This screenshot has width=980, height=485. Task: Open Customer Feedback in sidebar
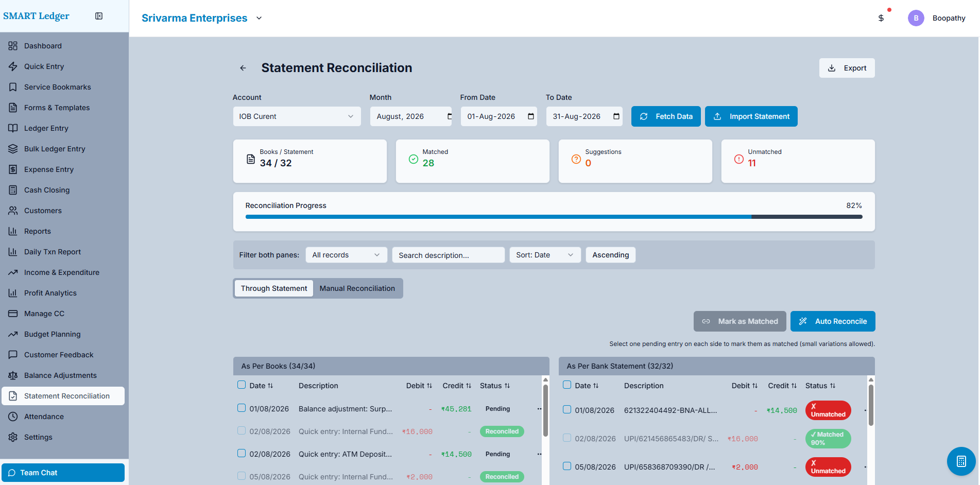(64, 355)
